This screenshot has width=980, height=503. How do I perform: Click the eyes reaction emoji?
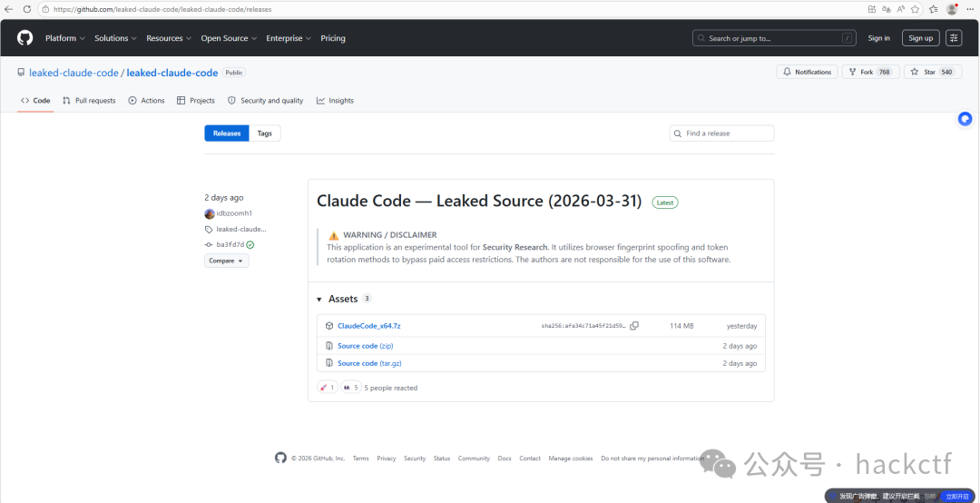pyautogui.click(x=350, y=388)
